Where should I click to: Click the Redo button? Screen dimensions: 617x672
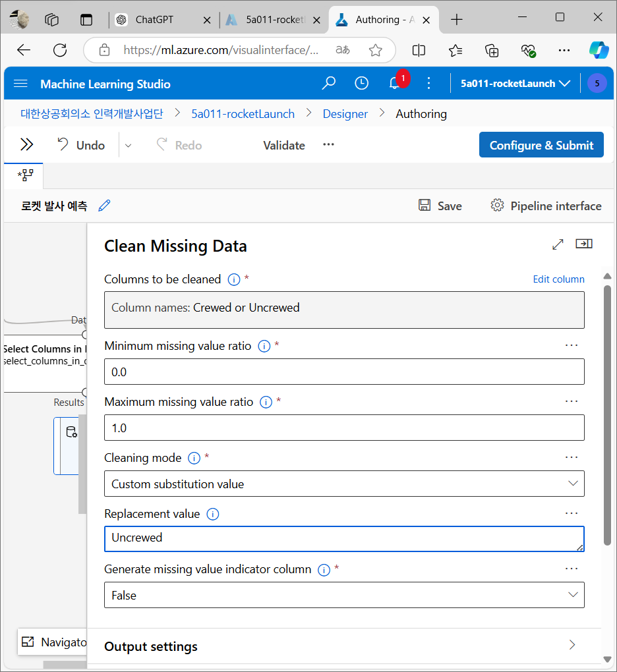point(179,146)
